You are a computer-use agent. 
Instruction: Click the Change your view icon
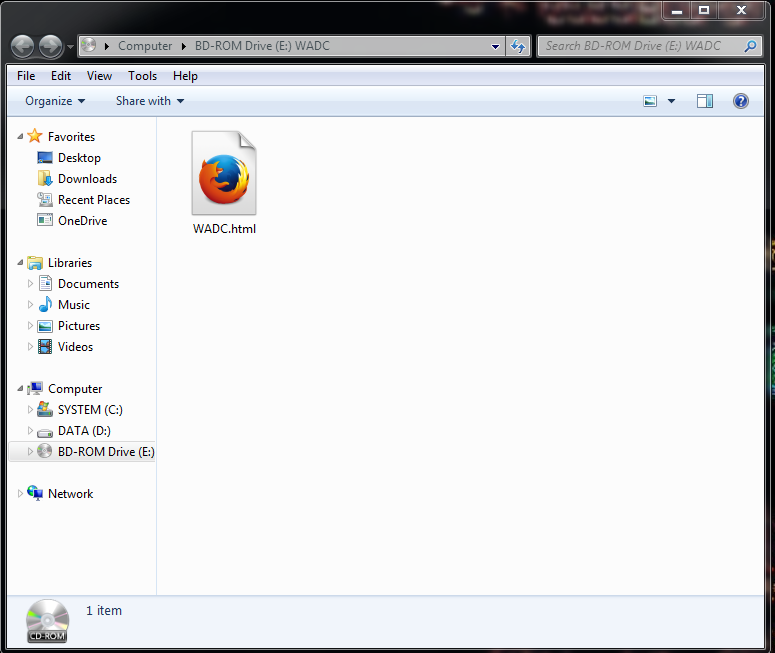point(650,101)
